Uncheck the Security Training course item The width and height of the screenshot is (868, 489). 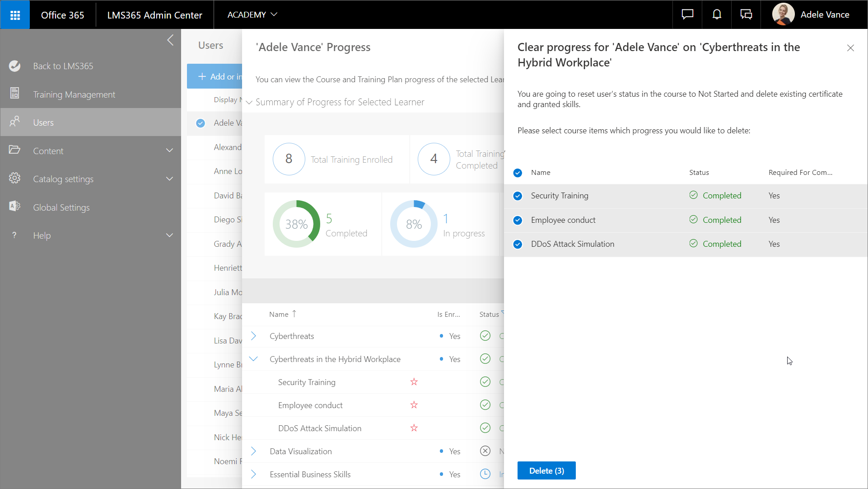(518, 196)
